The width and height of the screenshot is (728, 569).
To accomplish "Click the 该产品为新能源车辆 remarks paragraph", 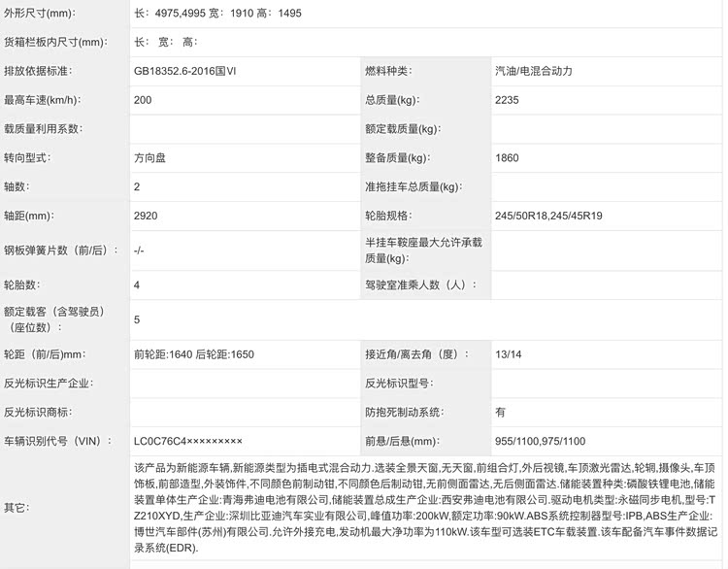I will (423, 508).
